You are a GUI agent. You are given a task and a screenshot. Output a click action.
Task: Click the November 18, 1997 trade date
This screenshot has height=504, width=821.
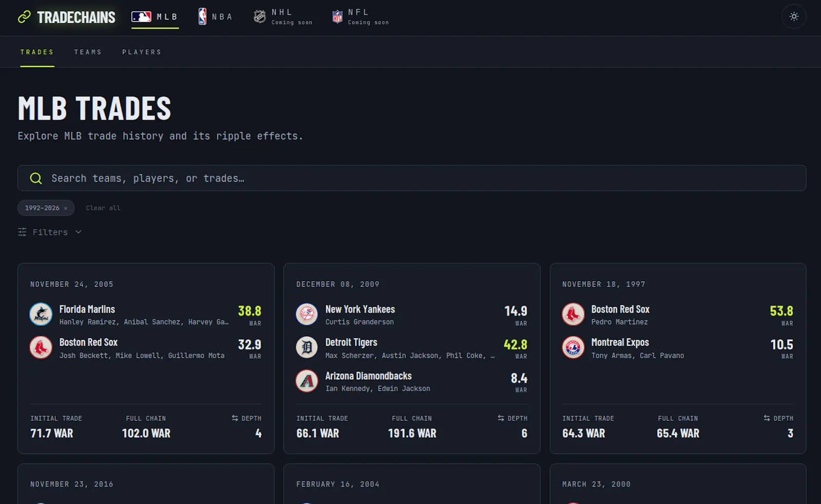(604, 284)
